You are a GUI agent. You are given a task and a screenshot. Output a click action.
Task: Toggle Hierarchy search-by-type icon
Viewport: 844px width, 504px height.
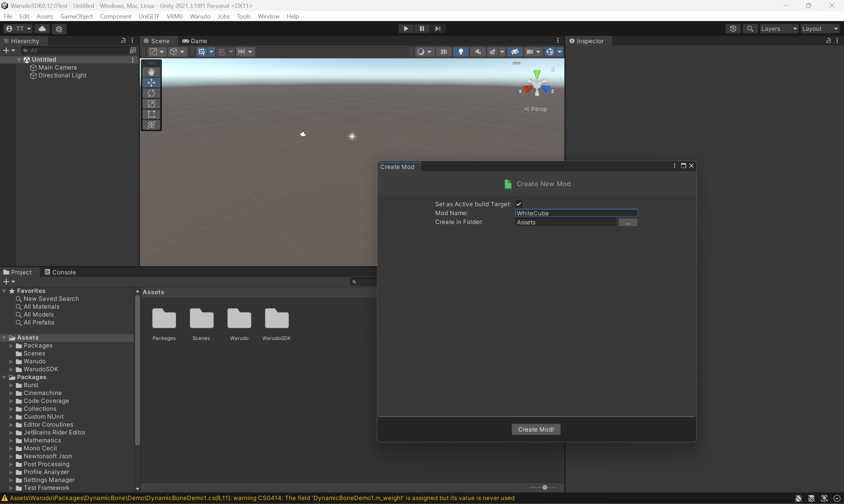coord(133,50)
